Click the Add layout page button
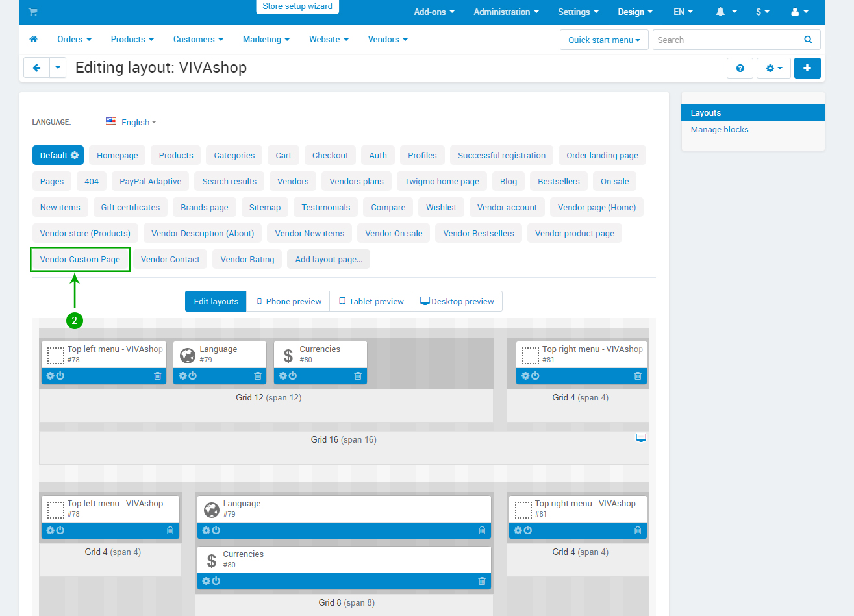 point(329,260)
